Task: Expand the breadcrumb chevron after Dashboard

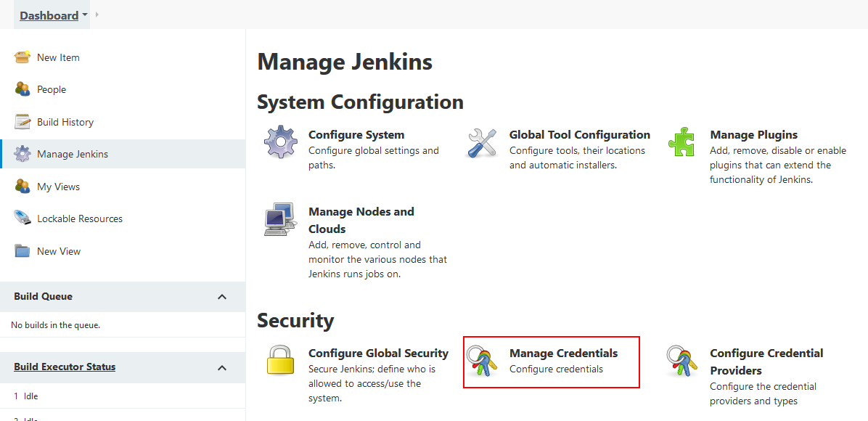Action: 97,15
